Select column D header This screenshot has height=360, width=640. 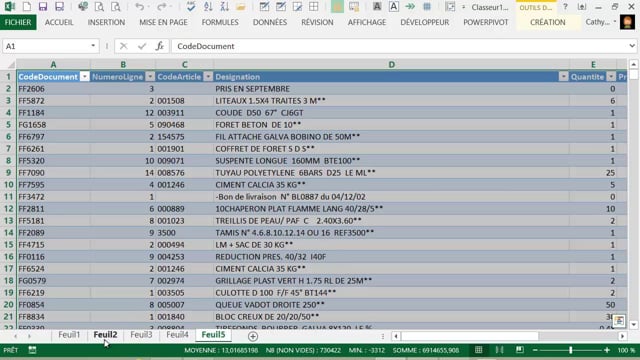391,64
